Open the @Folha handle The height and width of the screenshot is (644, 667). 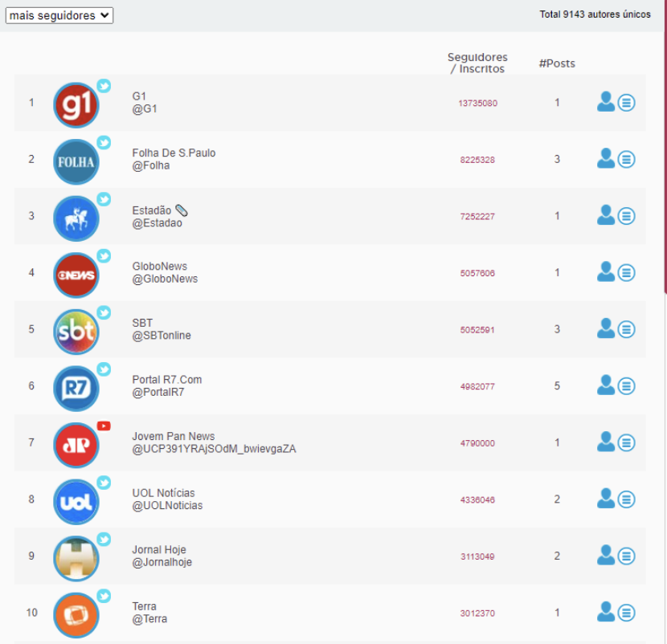151,165
